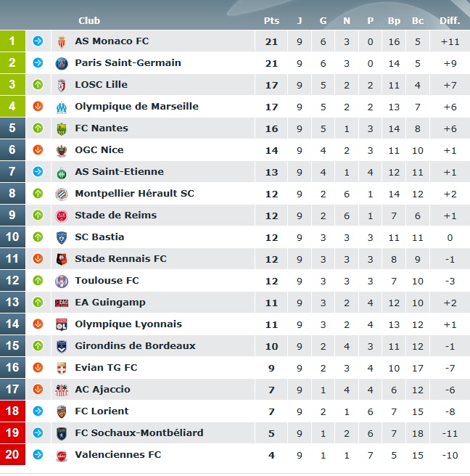
Task: Sort table by Pts column header
Action: point(271,20)
